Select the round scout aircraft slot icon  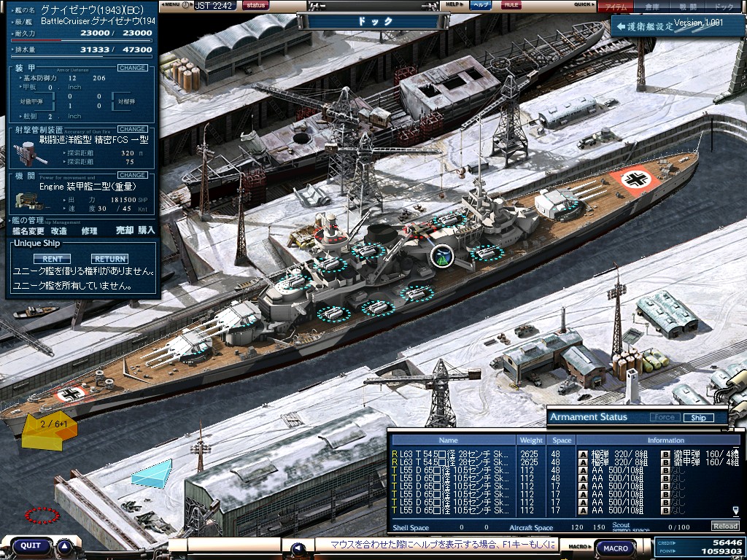click(x=441, y=256)
